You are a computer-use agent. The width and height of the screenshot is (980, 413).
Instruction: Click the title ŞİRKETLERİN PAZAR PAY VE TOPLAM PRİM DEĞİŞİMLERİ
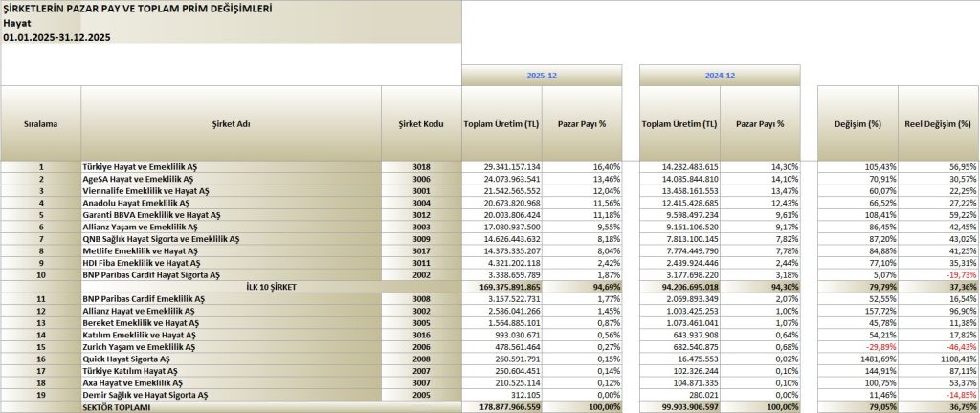[x=138, y=8]
